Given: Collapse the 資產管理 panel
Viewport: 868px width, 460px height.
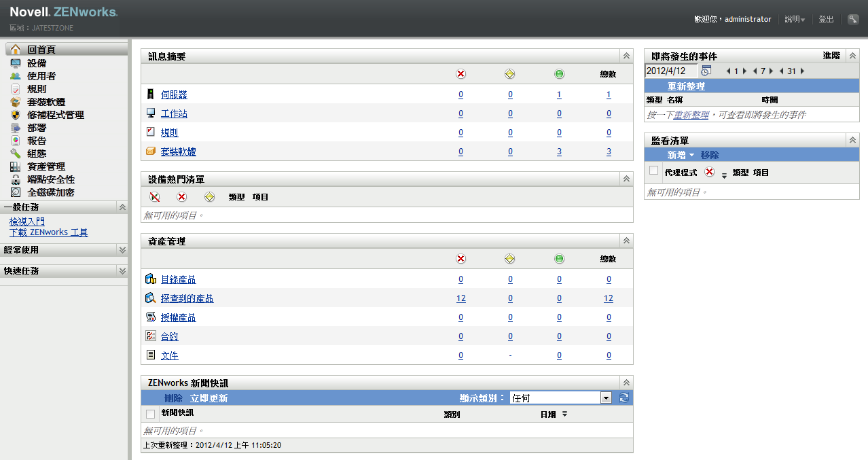Looking at the screenshot, I should coord(626,241).
